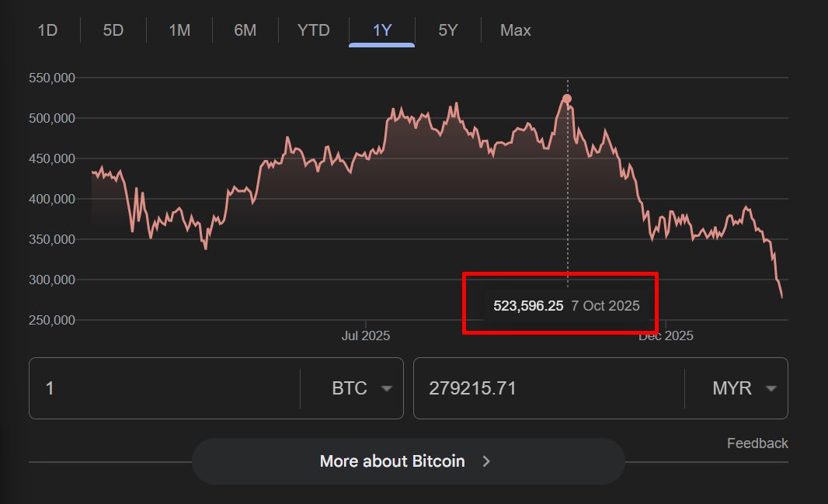Image resolution: width=828 pixels, height=504 pixels.
Task: Click the Feedback link
Action: [757, 443]
